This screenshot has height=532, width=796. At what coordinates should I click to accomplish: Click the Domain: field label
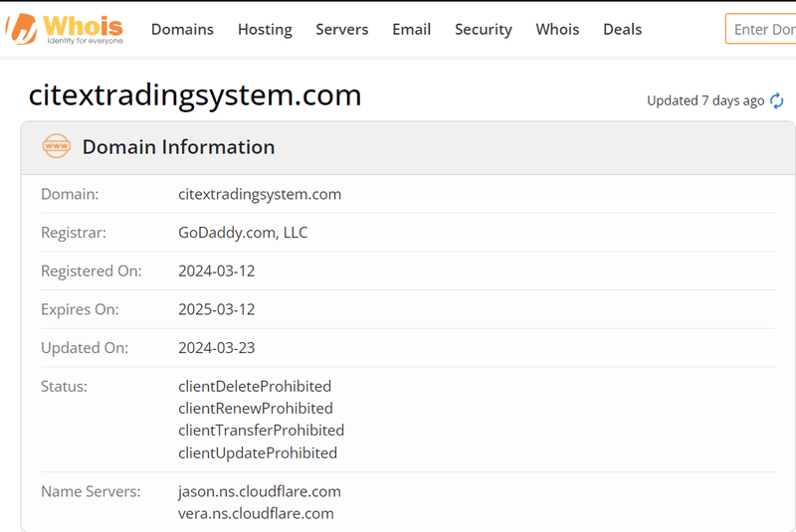coord(70,194)
